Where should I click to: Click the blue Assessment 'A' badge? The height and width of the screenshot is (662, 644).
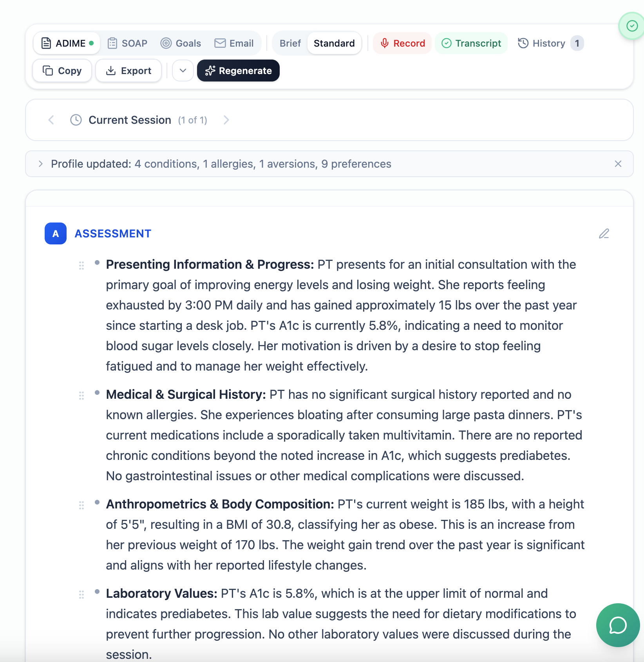pos(56,233)
